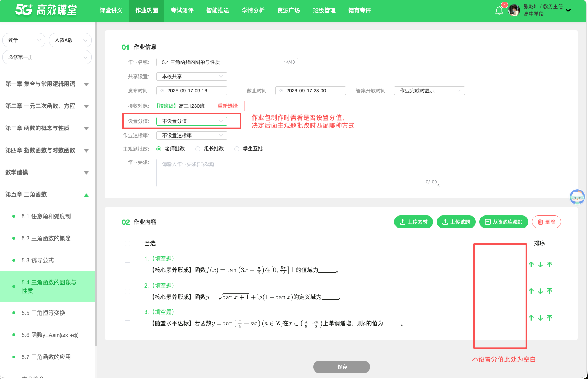Screen dimensions: 588x379
Task: Select the 组长批改 radio option
Action: [x=198, y=149]
